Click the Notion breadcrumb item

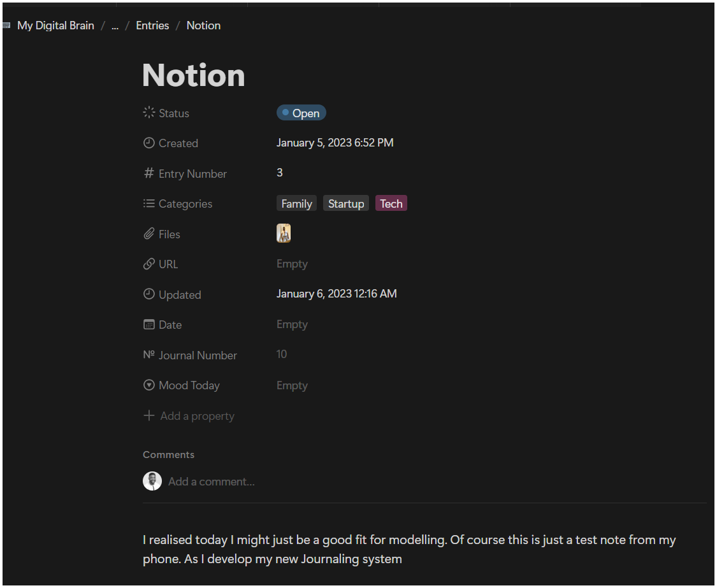(x=203, y=25)
